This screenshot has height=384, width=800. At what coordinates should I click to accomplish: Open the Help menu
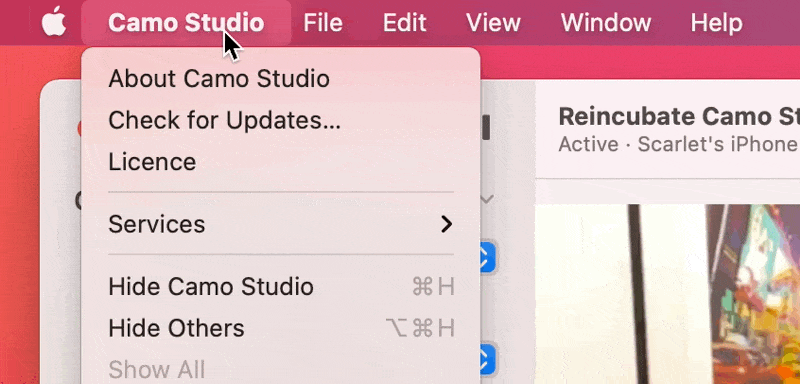pos(716,23)
